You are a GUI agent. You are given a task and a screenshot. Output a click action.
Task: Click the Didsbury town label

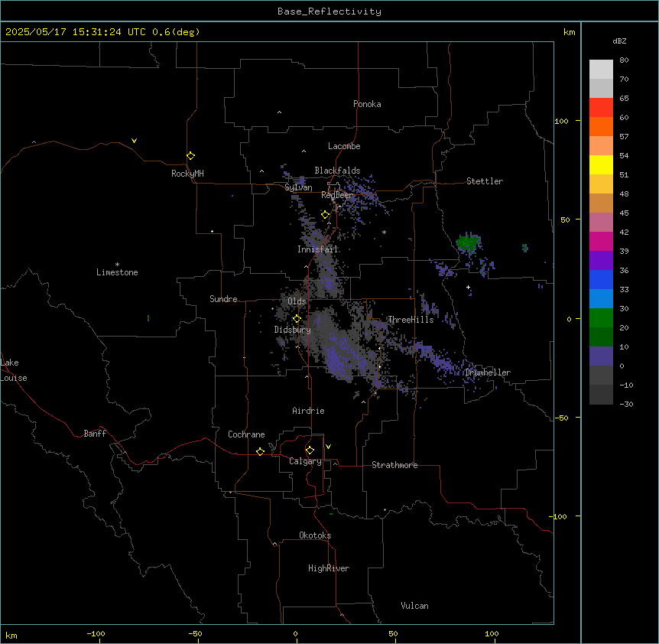[x=293, y=330]
